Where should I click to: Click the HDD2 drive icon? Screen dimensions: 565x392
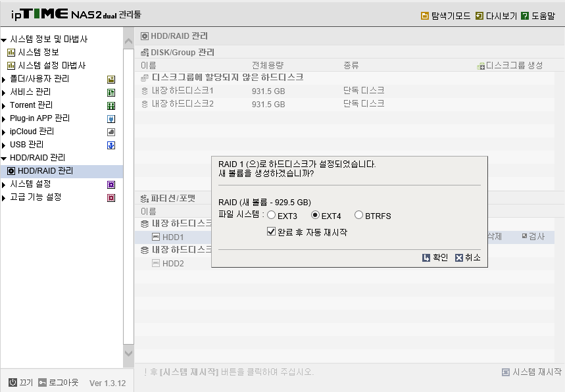(x=156, y=263)
